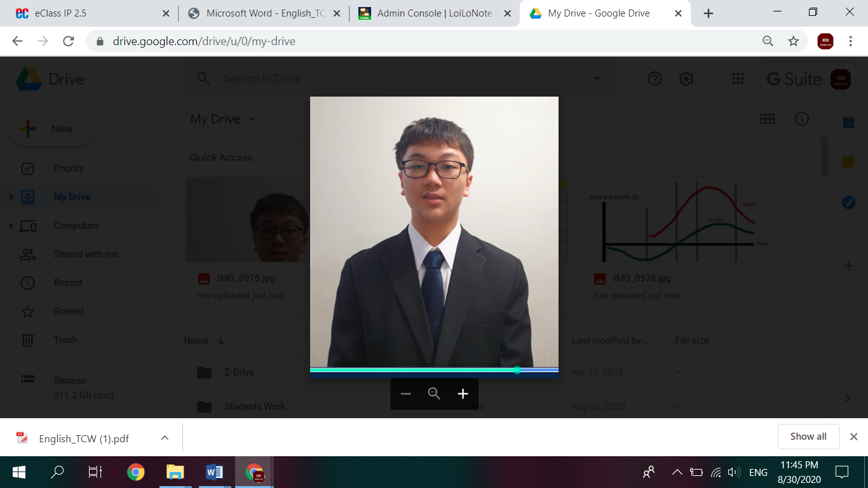Screen dimensions: 868x488
Task: Reload the current page
Action: (x=69, y=41)
